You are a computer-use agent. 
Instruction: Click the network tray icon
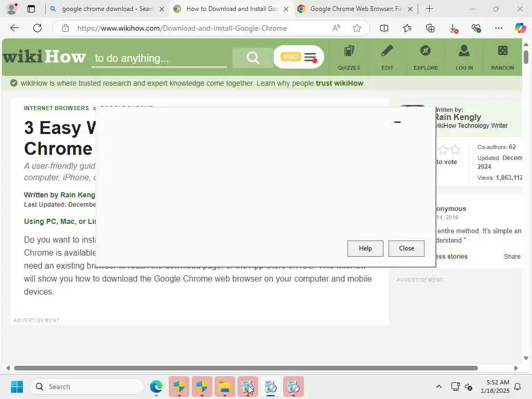[x=455, y=387]
